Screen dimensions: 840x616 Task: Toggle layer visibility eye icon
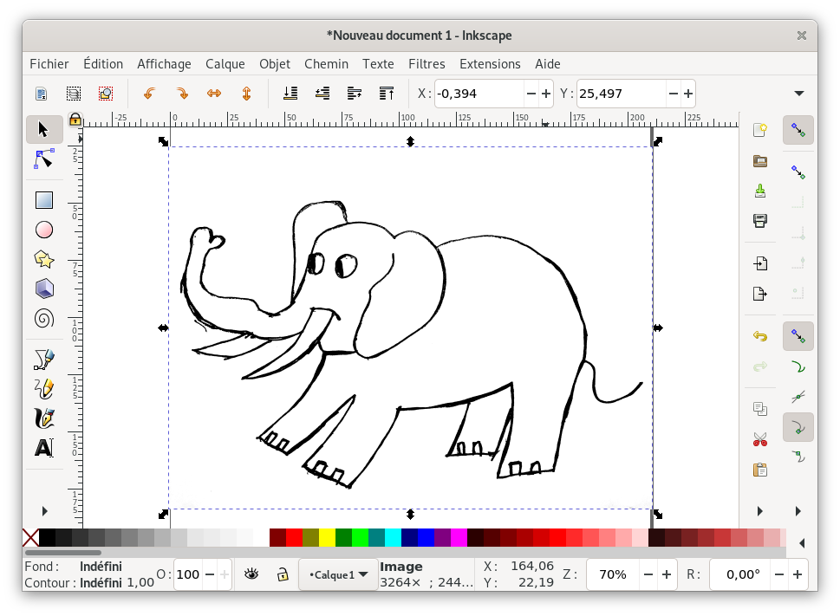point(251,574)
